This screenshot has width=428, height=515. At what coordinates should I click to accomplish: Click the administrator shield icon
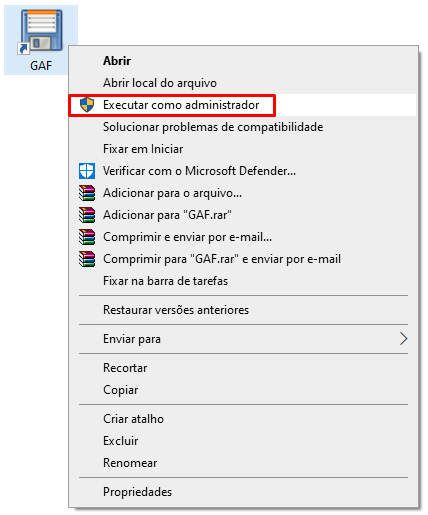tap(87, 105)
